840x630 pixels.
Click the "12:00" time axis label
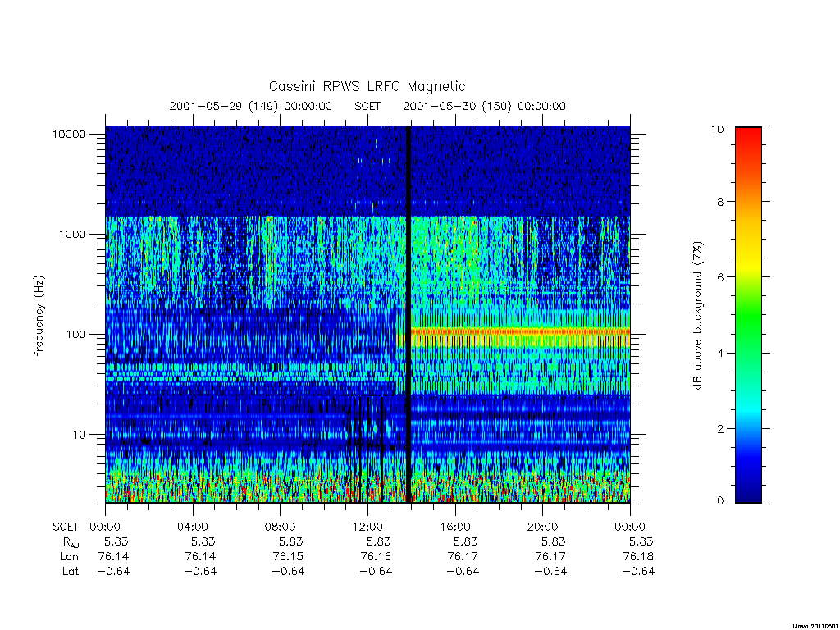coord(367,527)
